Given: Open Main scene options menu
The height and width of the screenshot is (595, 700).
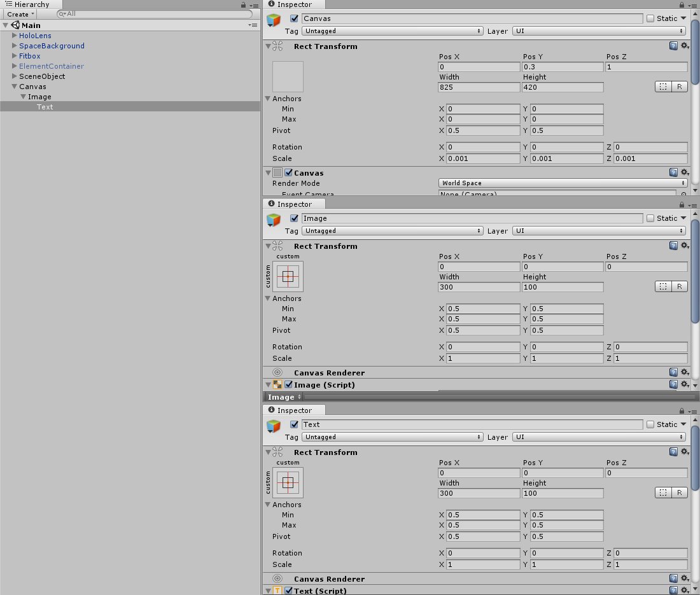Looking at the screenshot, I should click(x=253, y=25).
